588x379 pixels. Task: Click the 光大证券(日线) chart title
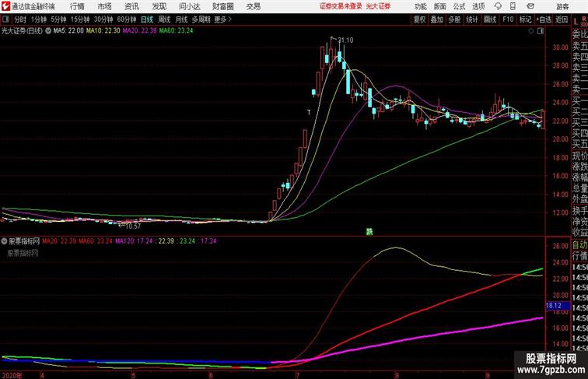pos(22,31)
